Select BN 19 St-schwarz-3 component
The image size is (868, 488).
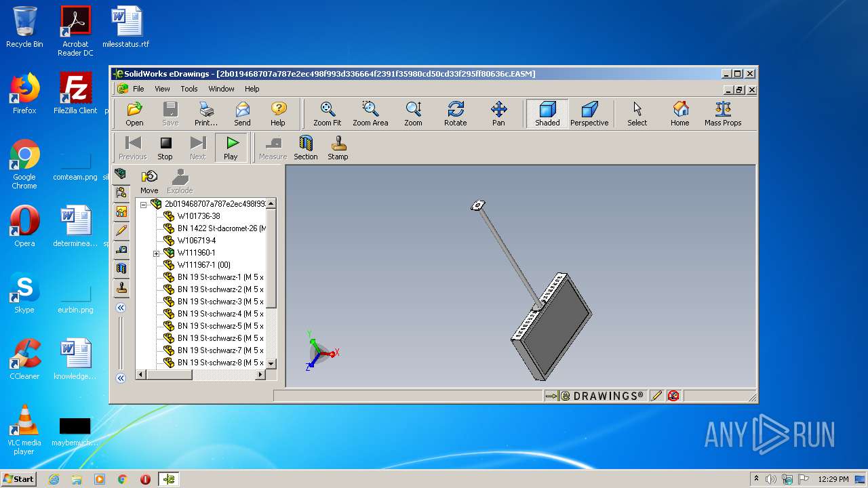(221, 302)
